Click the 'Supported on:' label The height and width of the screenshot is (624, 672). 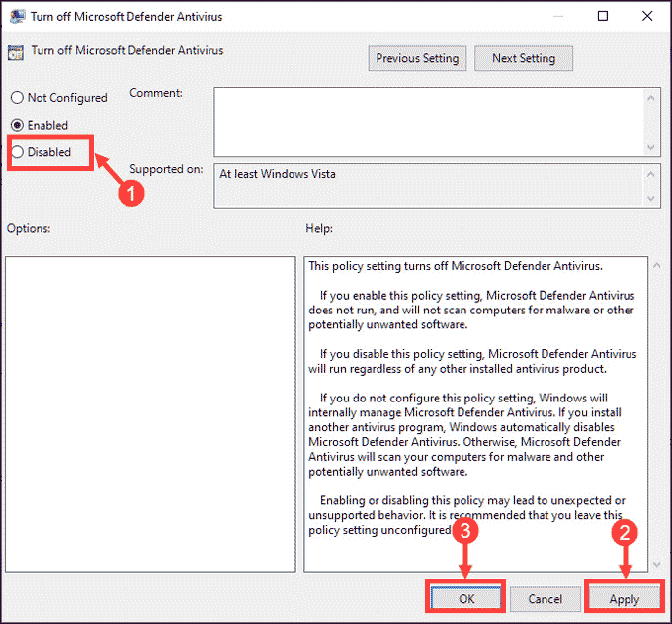(x=166, y=169)
